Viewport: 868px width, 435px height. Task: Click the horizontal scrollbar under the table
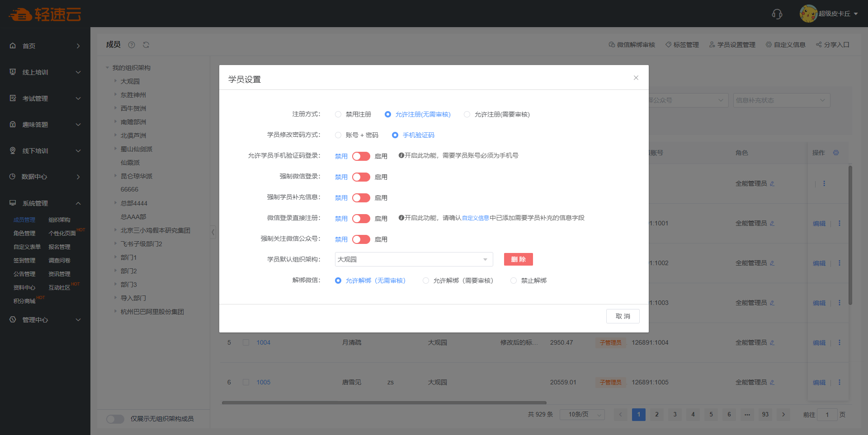pyautogui.click(x=384, y=402)
